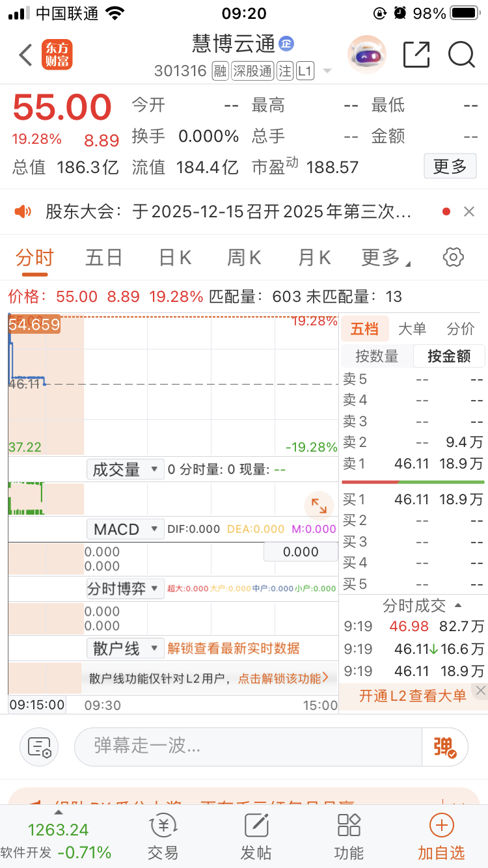Tap the 买5 row in order book
488x868 pixels.
[413, 584]
